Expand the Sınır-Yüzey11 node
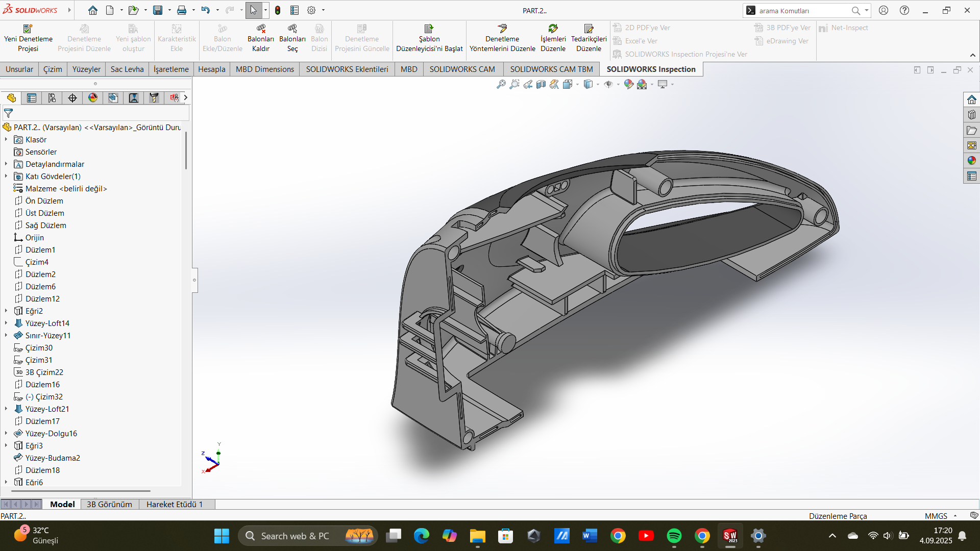Image resolution: width=980 pixels, height=551 pixels. (x=6, y=335)
